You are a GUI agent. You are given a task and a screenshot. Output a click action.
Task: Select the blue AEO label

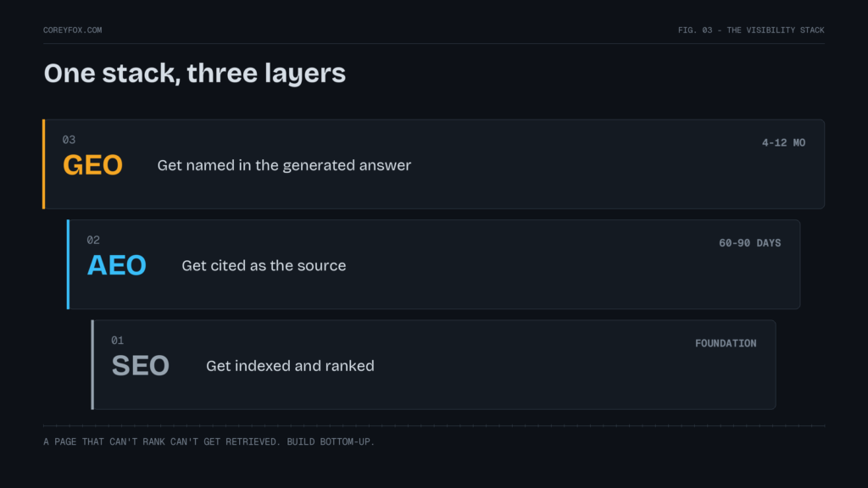click(x=117, y=265)
